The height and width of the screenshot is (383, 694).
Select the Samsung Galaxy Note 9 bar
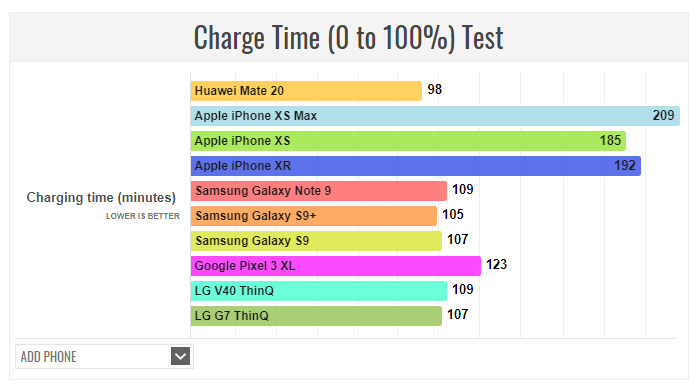(x=319, y=191)
